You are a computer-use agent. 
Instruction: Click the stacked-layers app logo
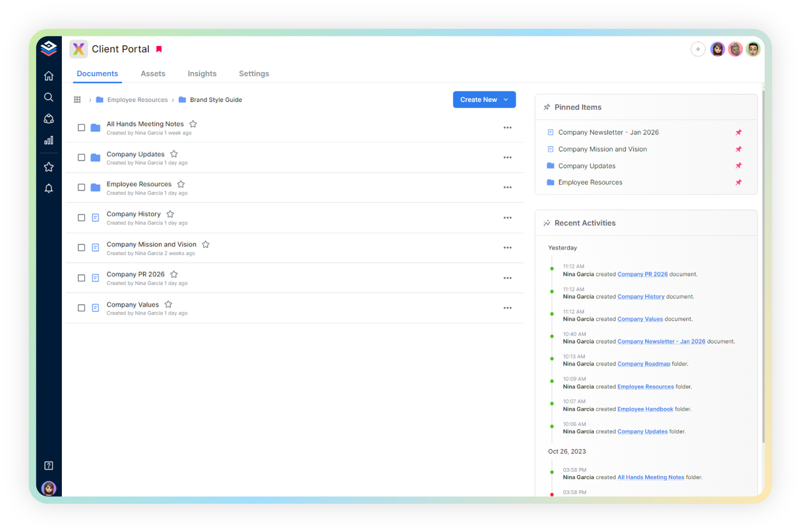pyautogui.click(x=49, y=49)
